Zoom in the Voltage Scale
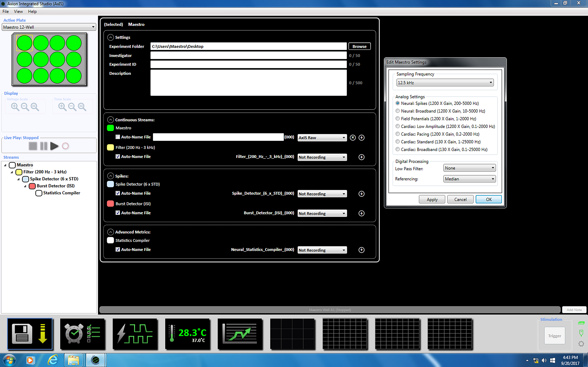The height and width of the screenshot is (367, 588). point(15,107)
